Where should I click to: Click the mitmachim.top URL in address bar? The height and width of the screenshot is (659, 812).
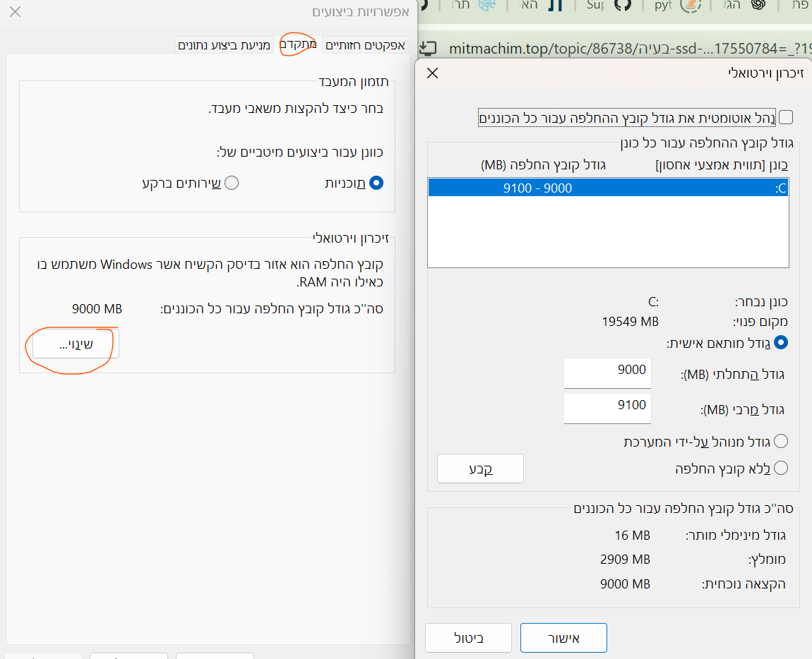[629, 49]
